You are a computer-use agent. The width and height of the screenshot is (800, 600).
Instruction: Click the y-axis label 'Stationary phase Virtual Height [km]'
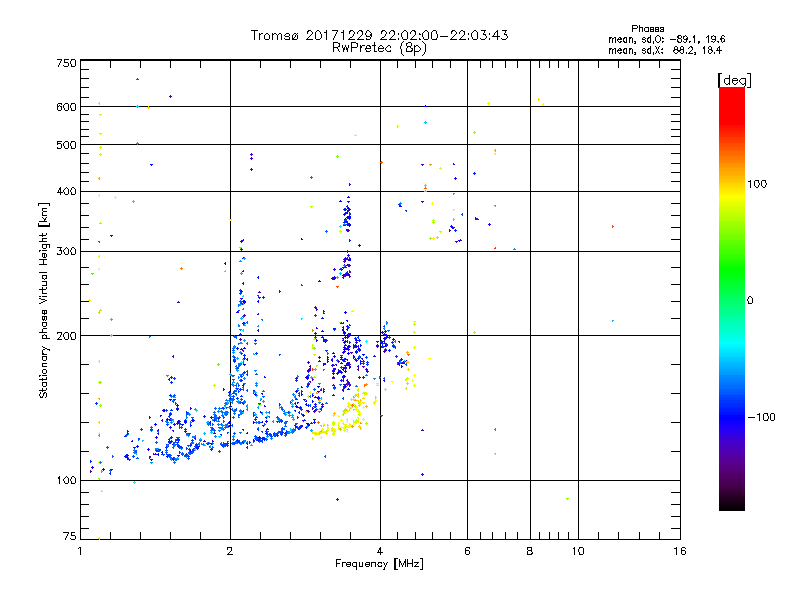(x=43, y=300)
